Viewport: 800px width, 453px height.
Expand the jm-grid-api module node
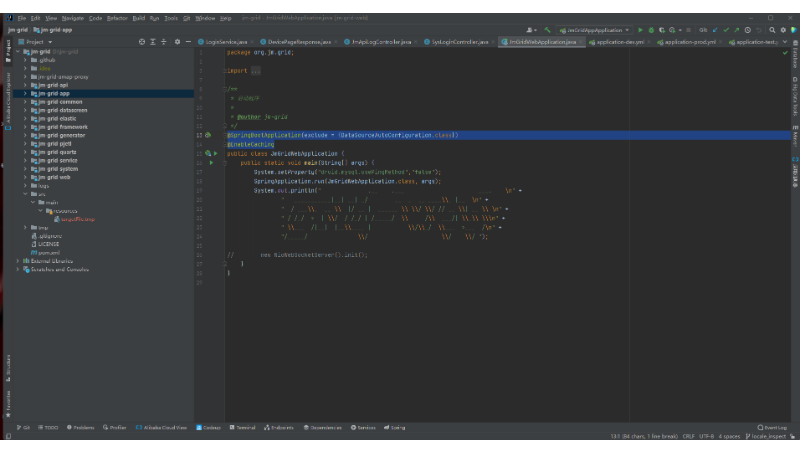click(x=25, y=85)
